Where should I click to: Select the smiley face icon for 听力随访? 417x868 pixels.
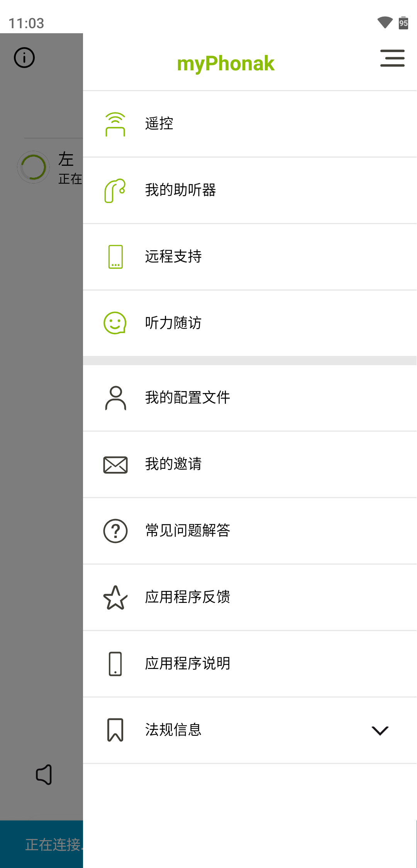pos(115,322)
